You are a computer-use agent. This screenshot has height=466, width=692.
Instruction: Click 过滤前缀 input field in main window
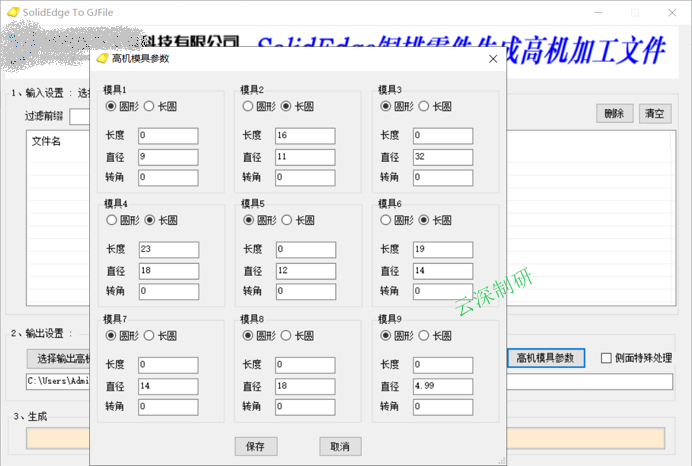[80, 116]
